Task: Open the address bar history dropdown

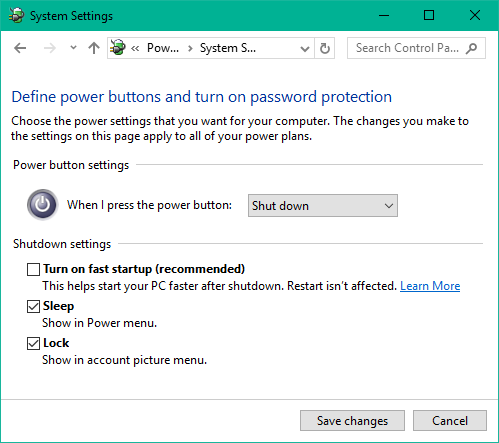Action: tap(305, 49)
